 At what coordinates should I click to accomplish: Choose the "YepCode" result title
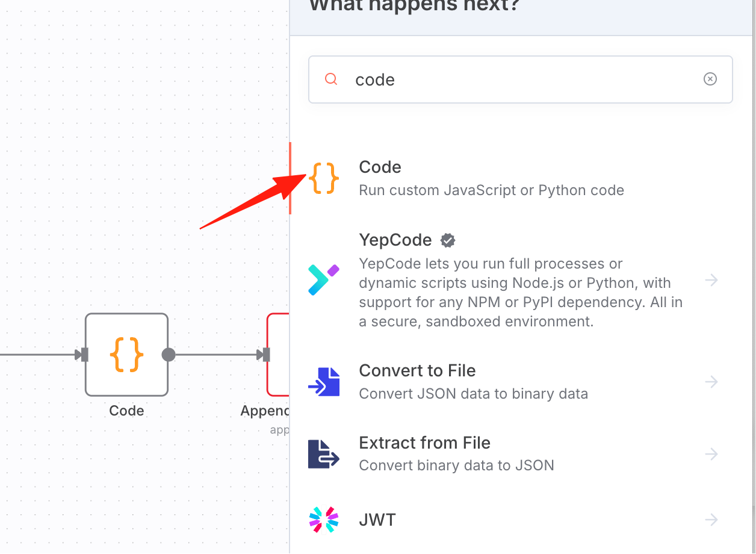click(395, 240)
